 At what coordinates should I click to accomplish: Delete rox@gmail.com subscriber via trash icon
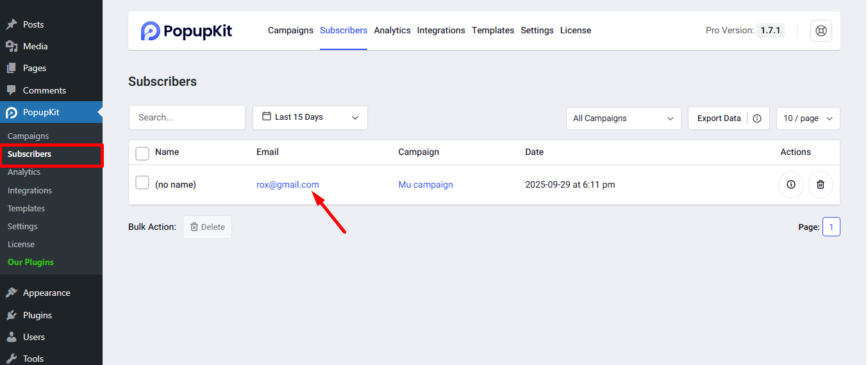(821, 184)
